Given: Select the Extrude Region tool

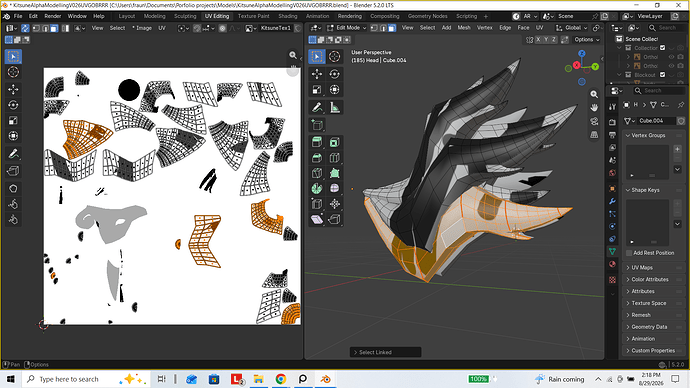Looking at the screenshot, I should [317, 142].
